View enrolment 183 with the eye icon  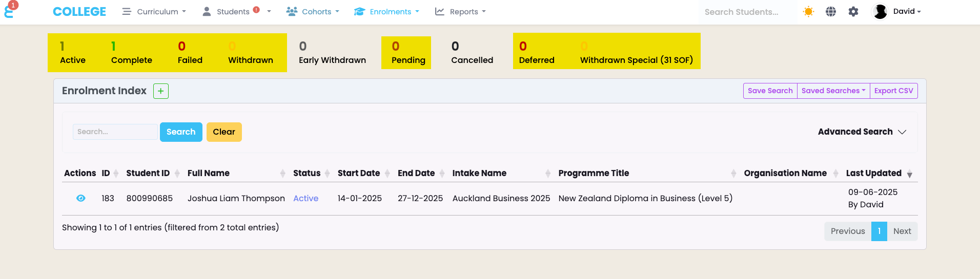81,198
